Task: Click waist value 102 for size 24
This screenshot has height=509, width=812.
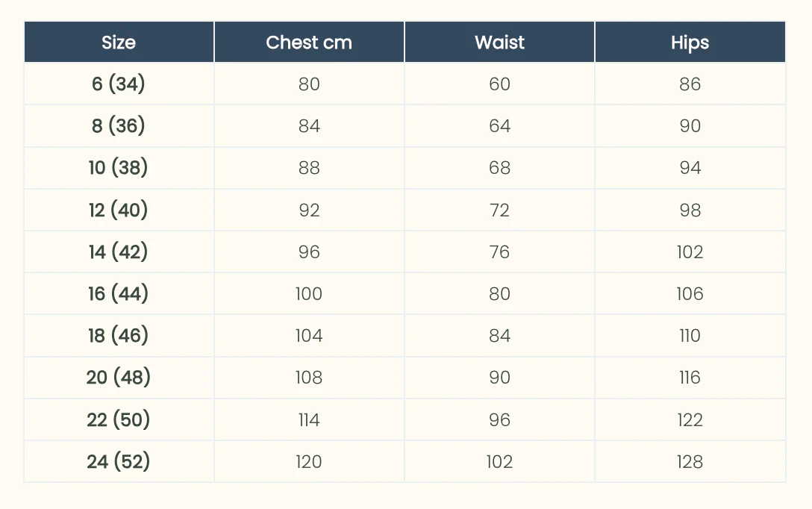Action: pyautogui.click(x=500, y=462)
